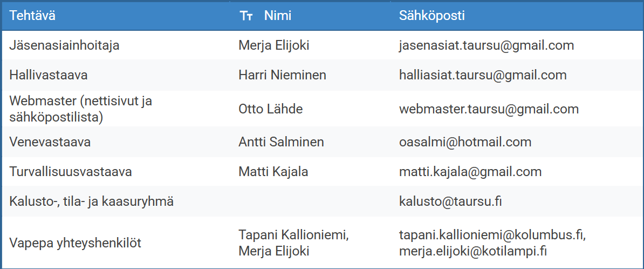Open webmaster.taursu@gmail.com email link

[x=489, y=109]
